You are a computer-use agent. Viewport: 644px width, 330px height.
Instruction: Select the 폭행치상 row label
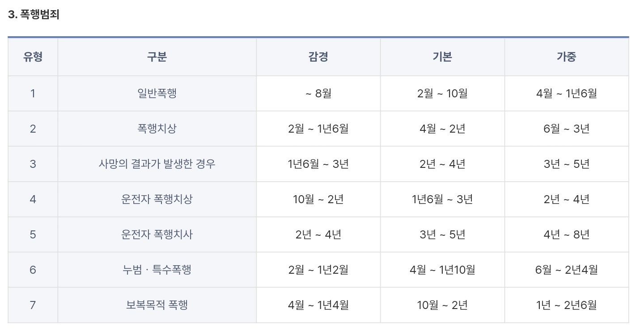point(157,129)
